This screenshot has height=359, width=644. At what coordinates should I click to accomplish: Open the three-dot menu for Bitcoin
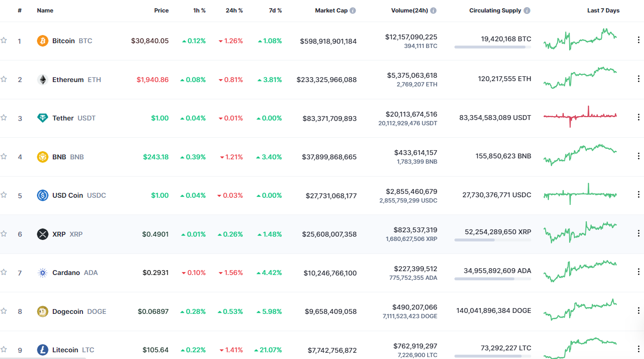coord(638,39)
